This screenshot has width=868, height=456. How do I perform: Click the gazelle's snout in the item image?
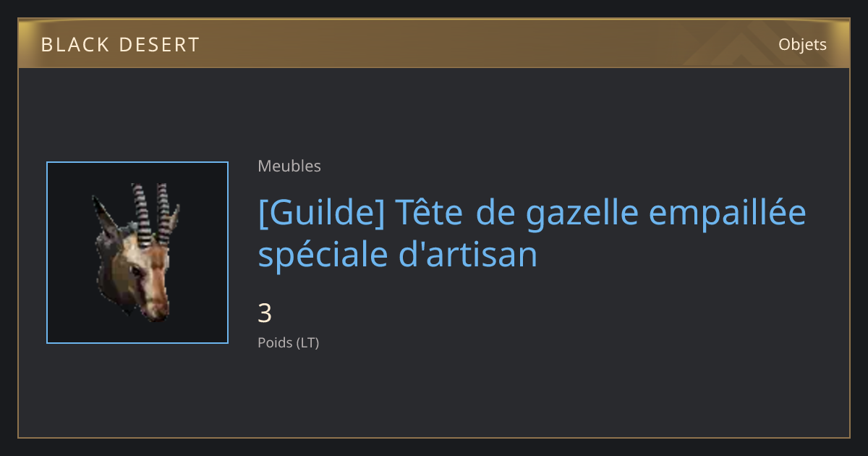(155, 304)
